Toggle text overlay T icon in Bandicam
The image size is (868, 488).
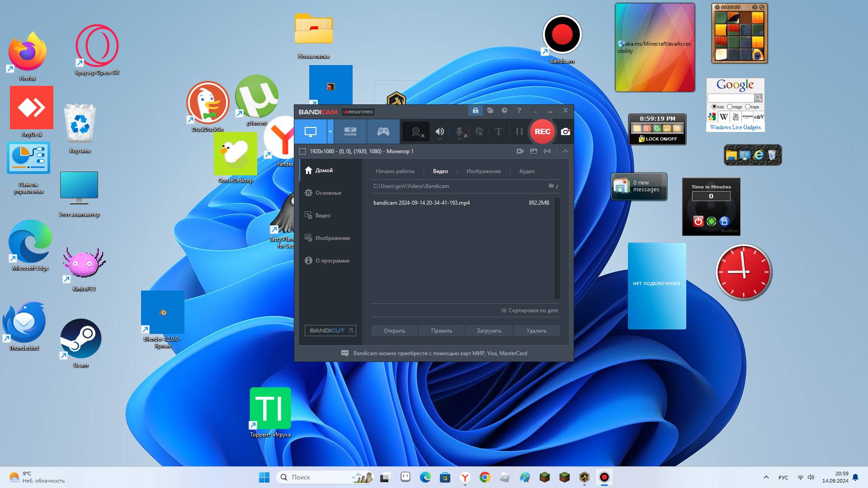pos(498,131)
